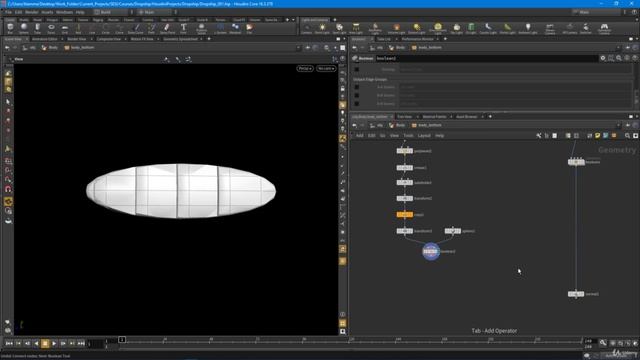Add a GI Light from shelf

(x=471, y=29)
